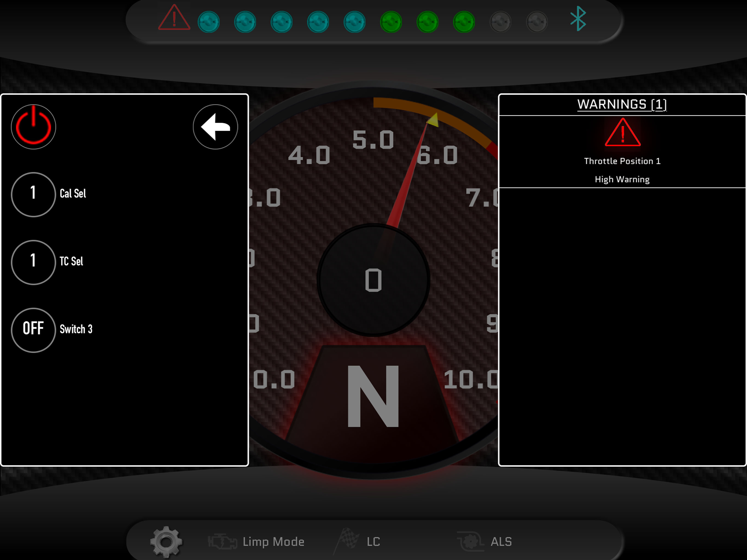
Task: Click the WARNINGS (1) header
Action: (622, 104)
